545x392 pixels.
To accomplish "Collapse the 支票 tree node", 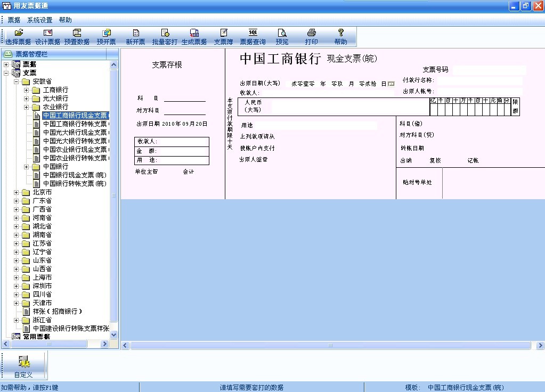I will point(6,73).
